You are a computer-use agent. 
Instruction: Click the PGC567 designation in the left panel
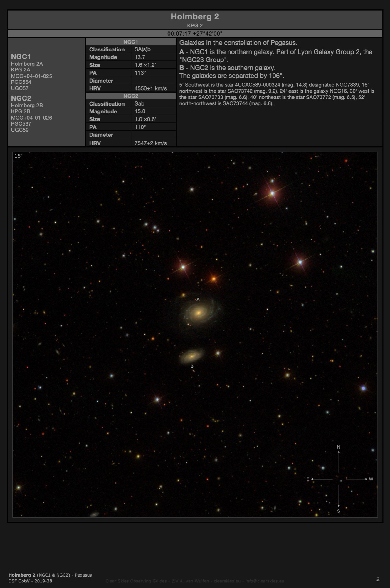[x=21, y=124]
